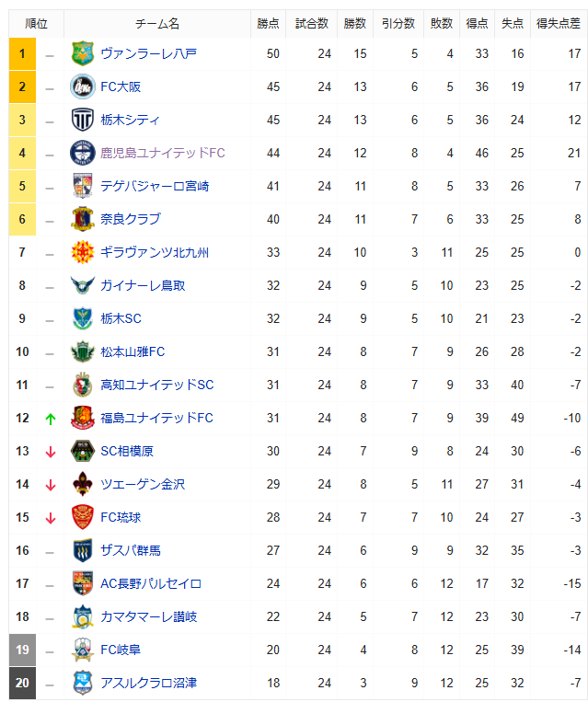The height and width of the screenshot is (702, 588).
Task: Click the 勝点 column header
Action: pyautogui.click(x=269, y=24)
